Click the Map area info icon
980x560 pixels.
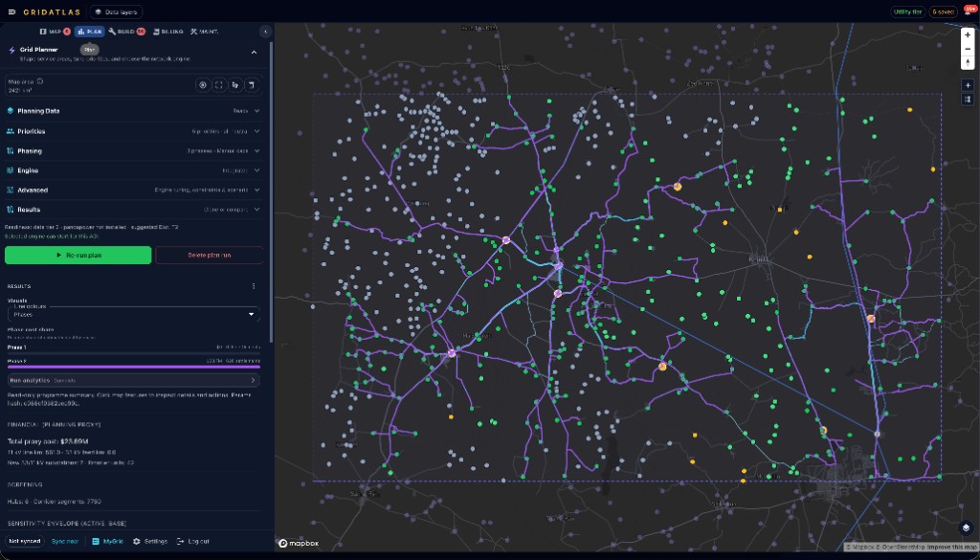[40, 81]
